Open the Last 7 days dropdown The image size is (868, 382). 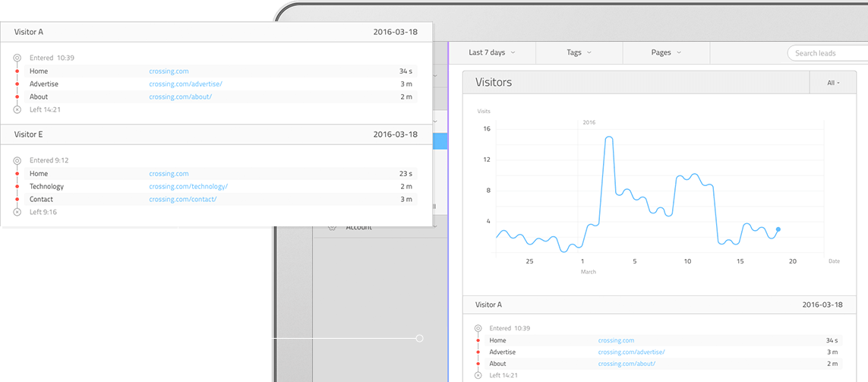(x=492, y=52)
